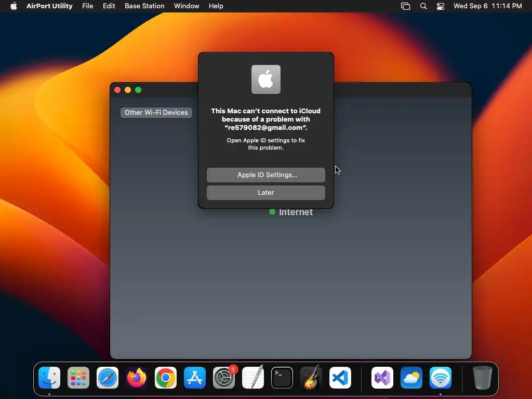
Task: Launch Terminal from the Dock
Action: coord(282,378)
